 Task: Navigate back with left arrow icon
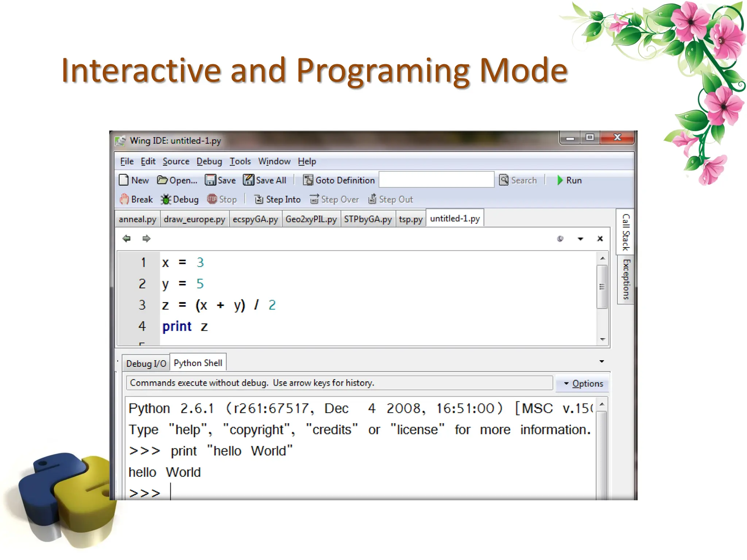tap(127, 238)
